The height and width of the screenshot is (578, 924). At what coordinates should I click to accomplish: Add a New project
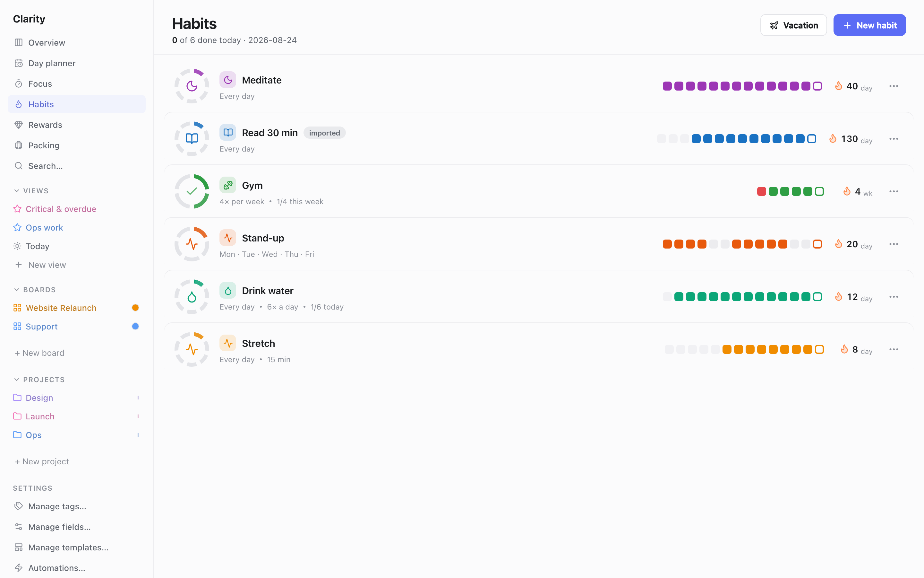tap(42, 461)
